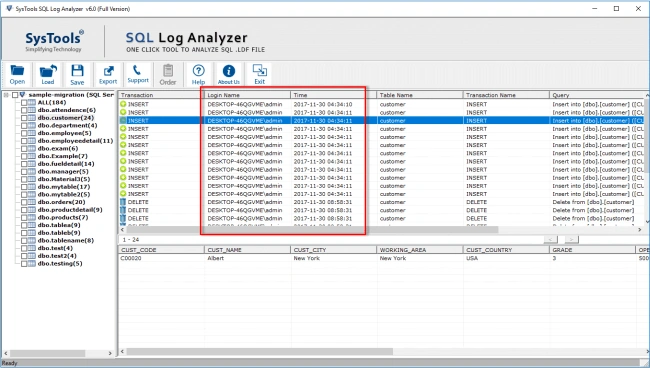The image size is (650, 368).
Task: Click the table icon beside dbo.customer(24)
Action: tap(32, 118)
